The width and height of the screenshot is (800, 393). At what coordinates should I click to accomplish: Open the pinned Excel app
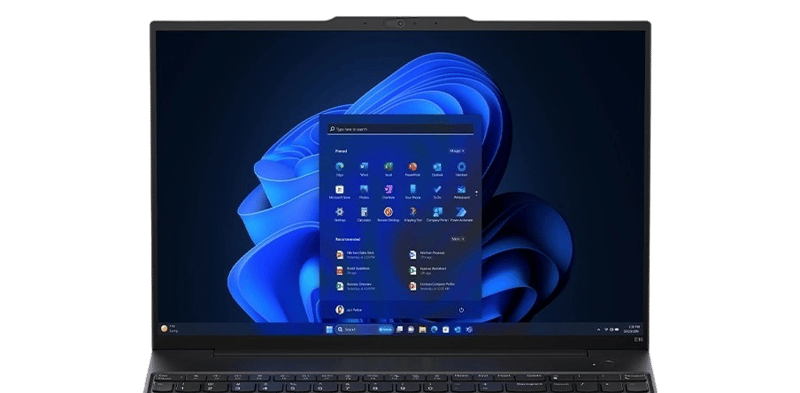(388, 169)
